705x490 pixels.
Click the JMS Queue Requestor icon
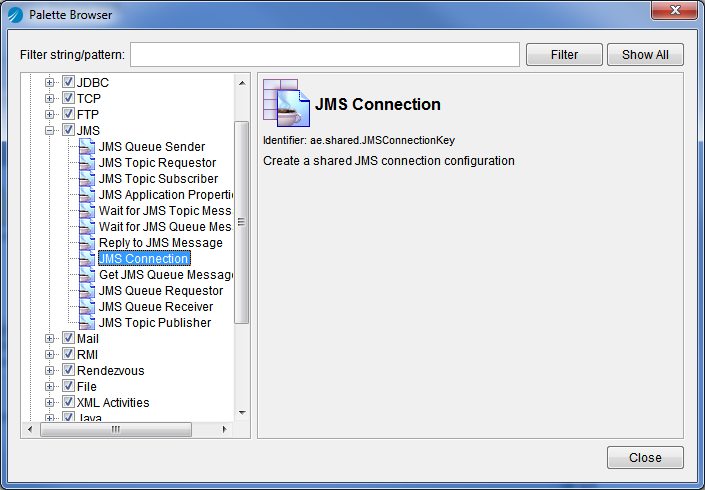point(87,290)
